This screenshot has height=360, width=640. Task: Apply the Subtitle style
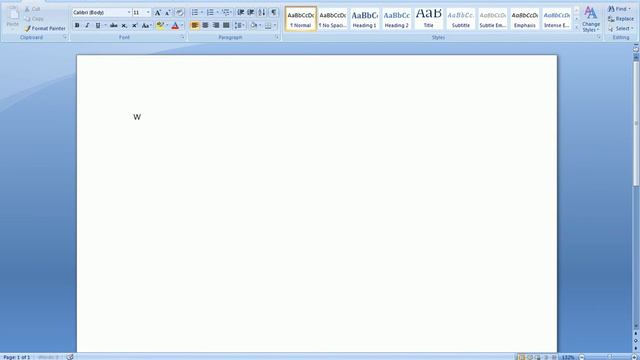click(x=460, y=19)
